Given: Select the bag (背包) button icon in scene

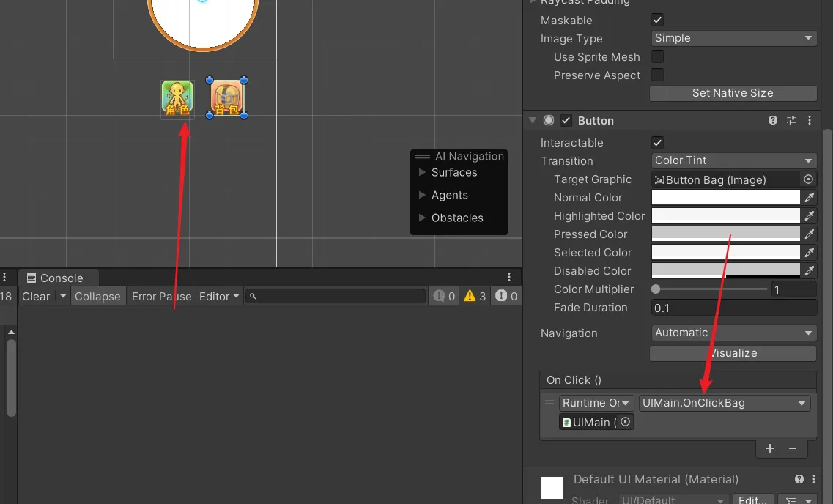Looking at the screenshot, I should coord(226,98).
